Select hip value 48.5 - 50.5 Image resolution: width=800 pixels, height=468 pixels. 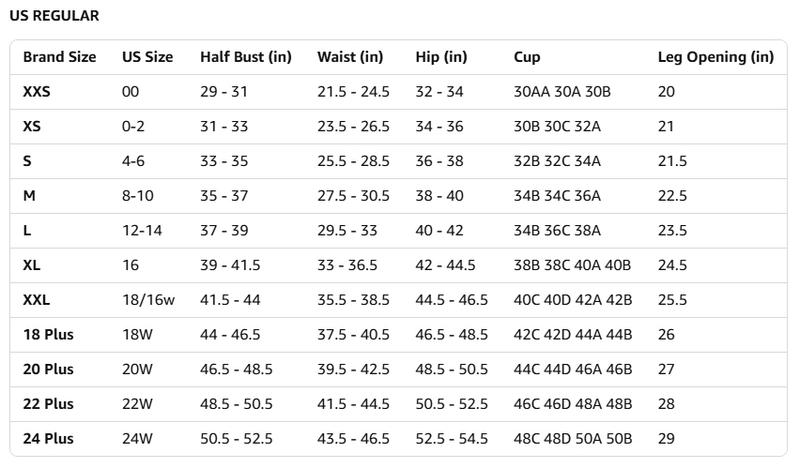point(451,369)
